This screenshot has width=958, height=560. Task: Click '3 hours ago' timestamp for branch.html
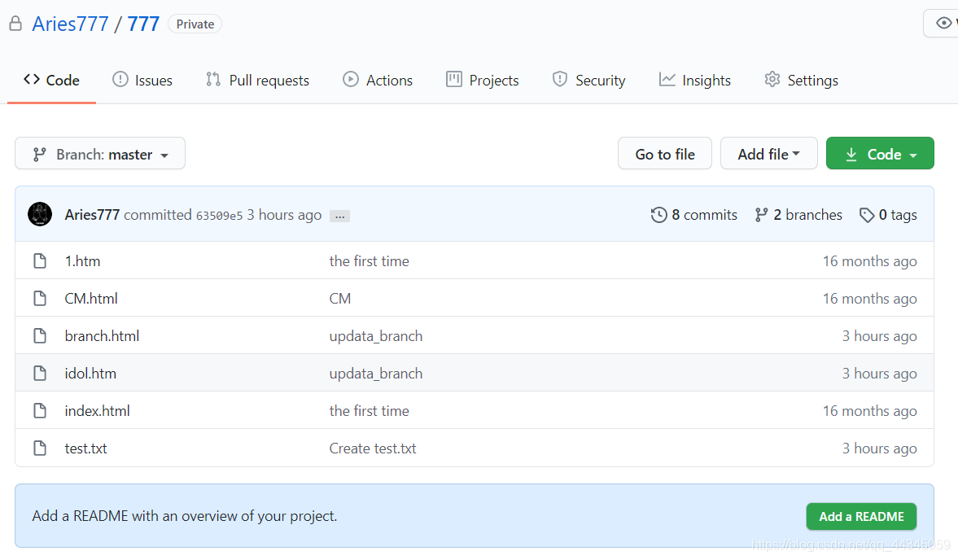tap(879, 336)
